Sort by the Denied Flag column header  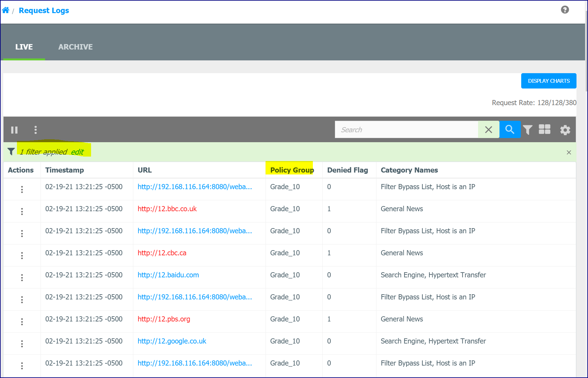pos(348,170)
